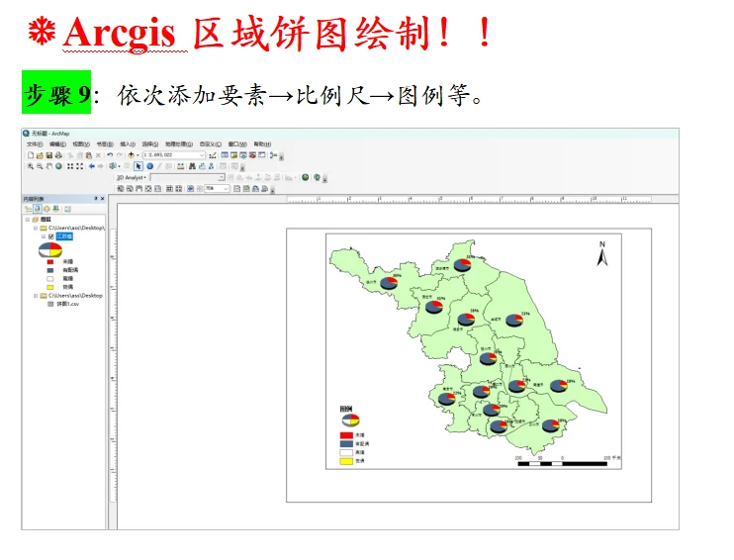Viewport: 734px width, 560px height.
Task: Click the red 未婚 color swatch
Action: tap(50, 262)
